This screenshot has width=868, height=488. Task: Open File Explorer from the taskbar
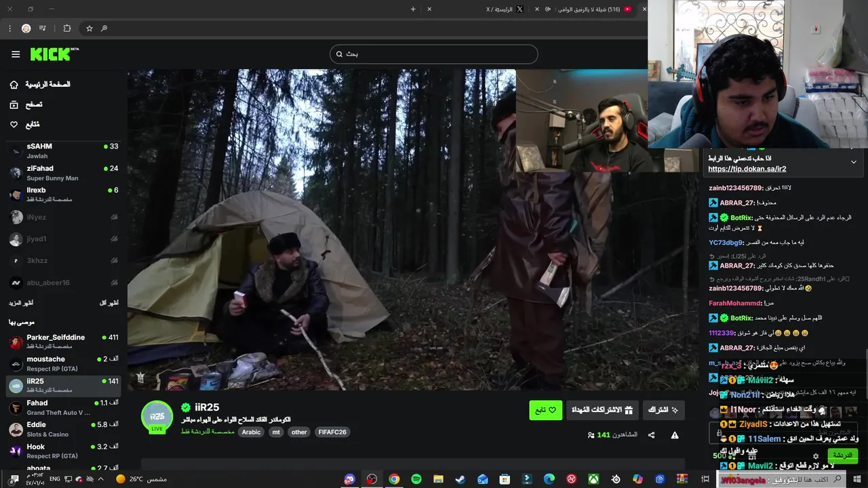(x=438, y=479)
